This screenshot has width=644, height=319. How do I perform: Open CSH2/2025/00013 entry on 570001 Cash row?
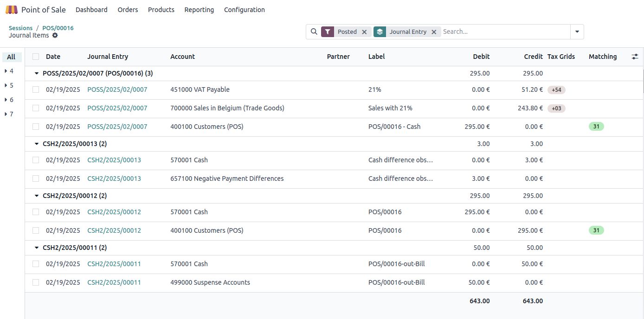pyautogui.click(x=114, y=160)
